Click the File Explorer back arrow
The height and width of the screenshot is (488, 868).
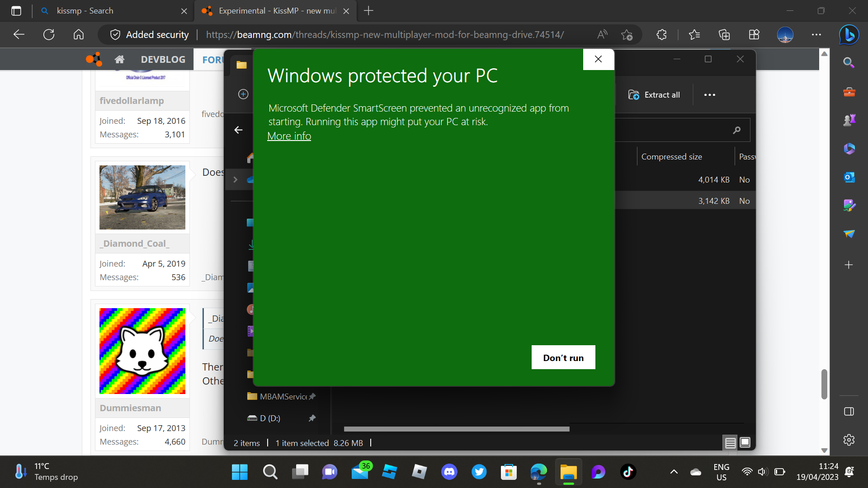(239, 130)
